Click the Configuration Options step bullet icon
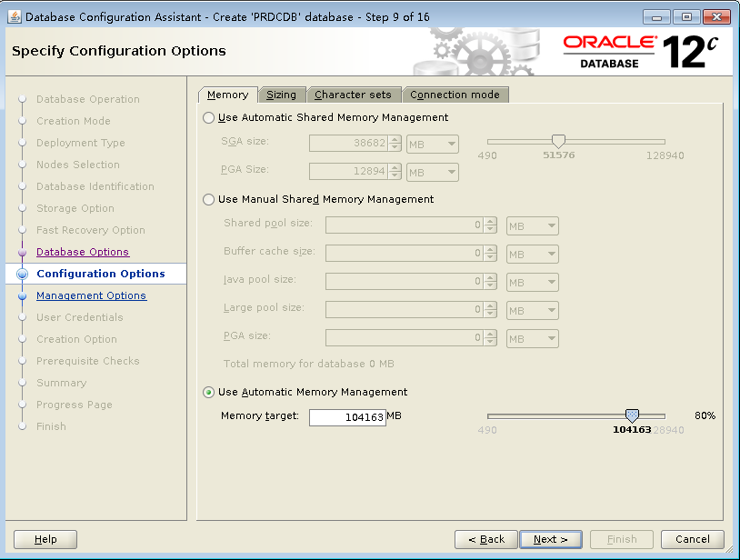The width and height of the screenshot is (740, 560). pyautogui.click(x=22, y=274)
